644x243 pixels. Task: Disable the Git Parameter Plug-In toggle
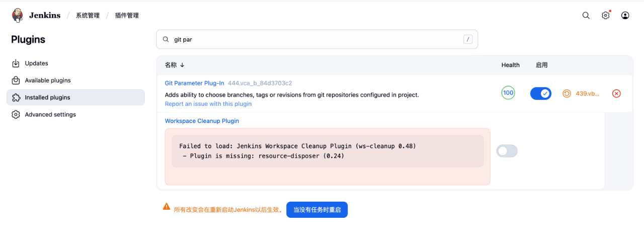pos(541,93)
